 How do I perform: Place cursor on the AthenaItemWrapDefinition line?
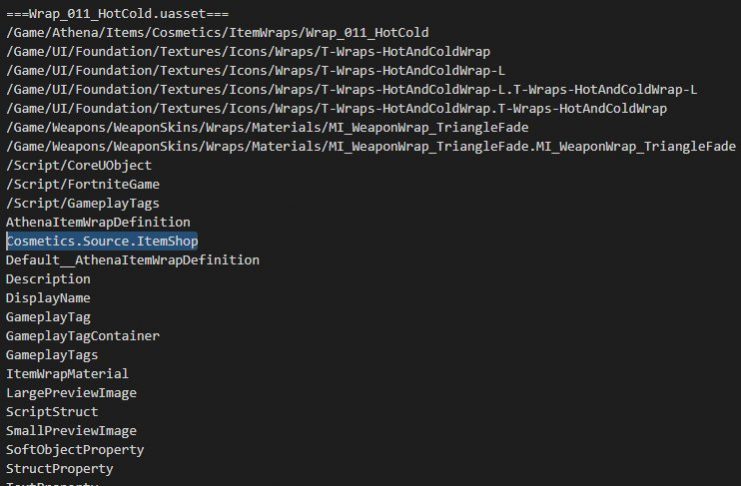(98, 222)
